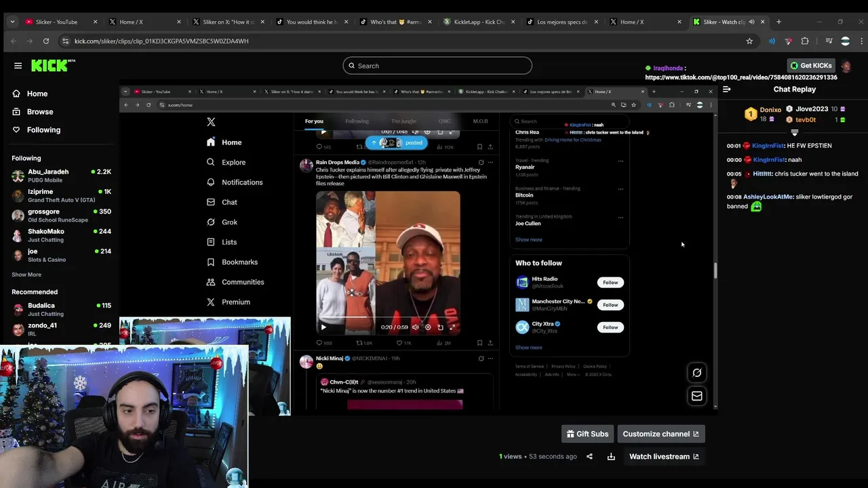Mute audio on the Sliker clip tab
The width and height of the screenshot is (868, 488).
point(751,22)
